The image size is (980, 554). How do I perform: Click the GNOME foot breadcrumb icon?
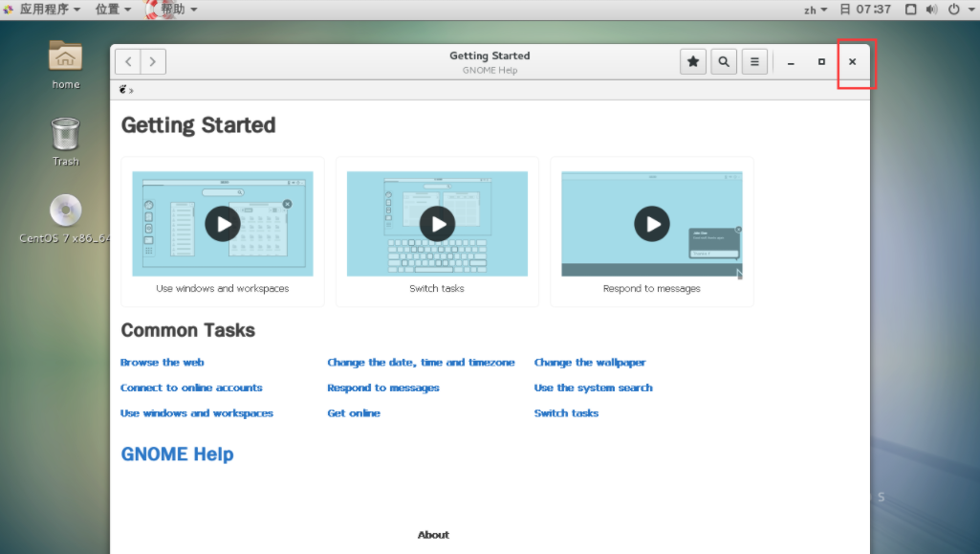point(123,89)
